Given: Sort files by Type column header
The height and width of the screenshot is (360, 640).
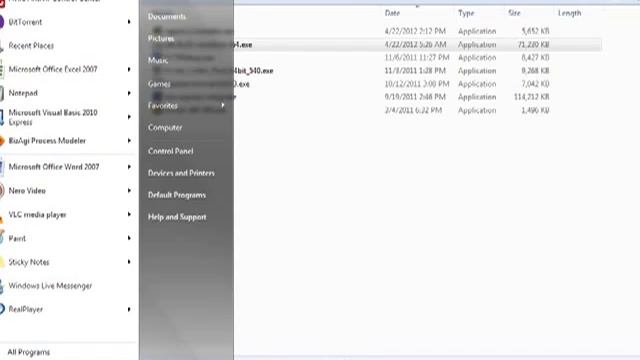Looking at the screenshot, I should (x=466, y=13).
